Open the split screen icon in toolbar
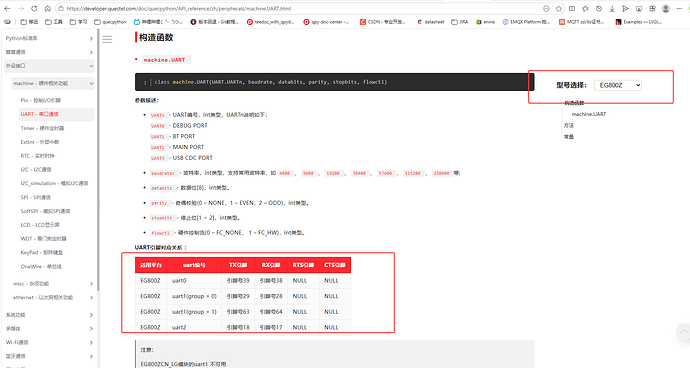This screenshot has width=690, height=368. pyautogui.click(x=572, y=8)
